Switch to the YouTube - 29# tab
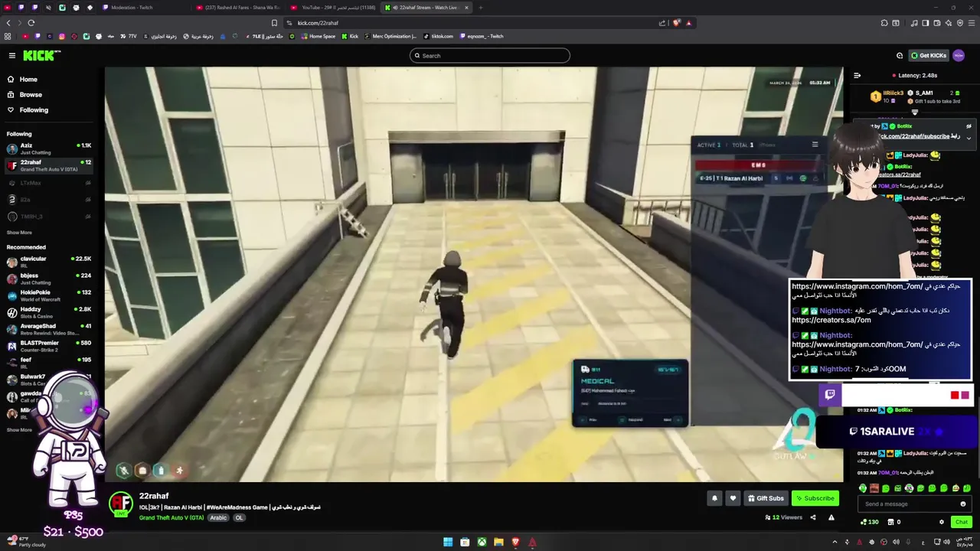The image size is (980, 551). 333,8
